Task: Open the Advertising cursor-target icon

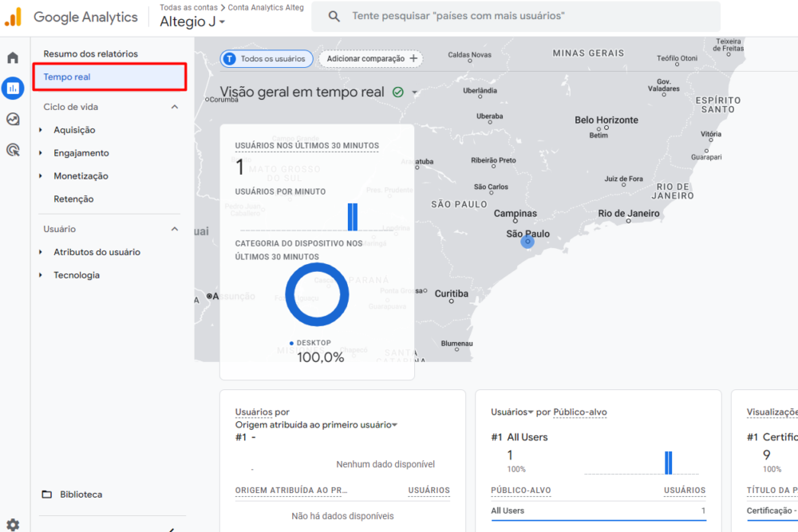Action: [x=13, y=150]
